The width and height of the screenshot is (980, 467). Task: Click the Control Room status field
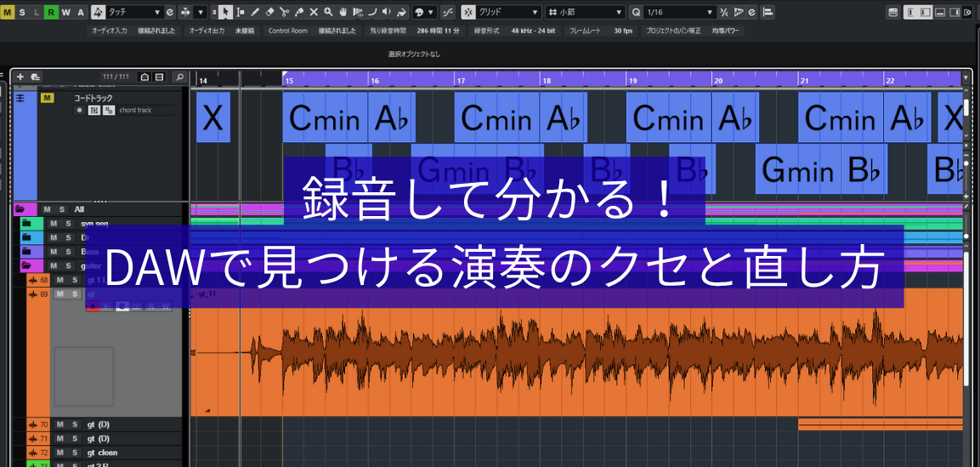[x=287, y=31]
